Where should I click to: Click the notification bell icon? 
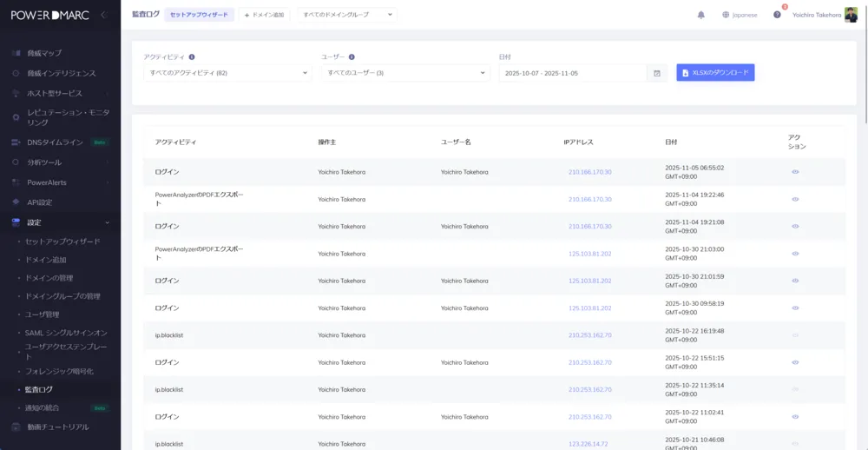tap(701, 15)
